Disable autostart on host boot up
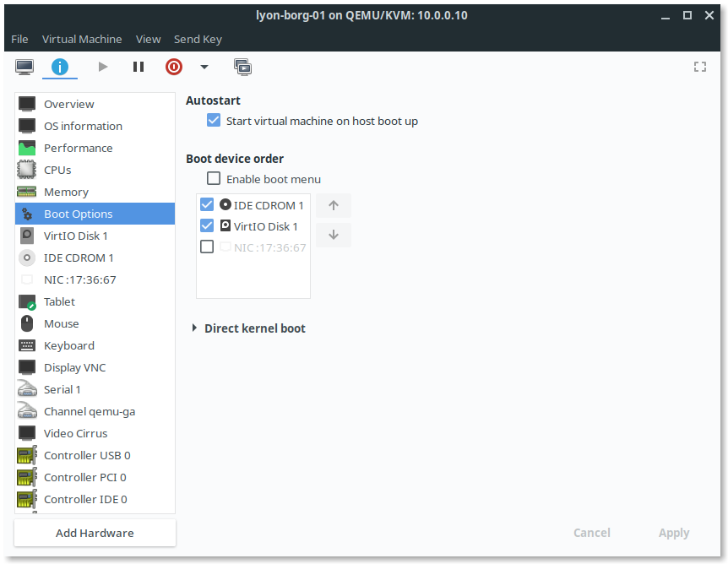 click(x=214, y=121)
